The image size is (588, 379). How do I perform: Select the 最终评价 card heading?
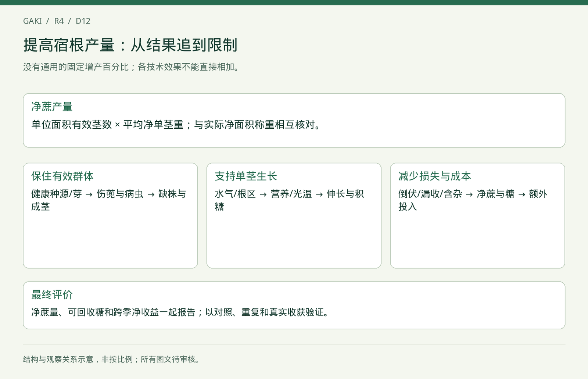click(52, 294)
